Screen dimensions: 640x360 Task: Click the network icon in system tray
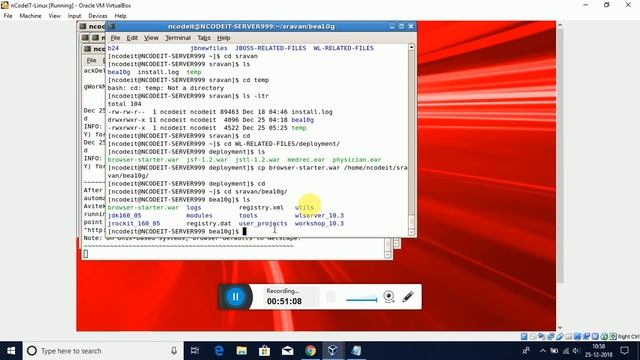click(566, 351)
